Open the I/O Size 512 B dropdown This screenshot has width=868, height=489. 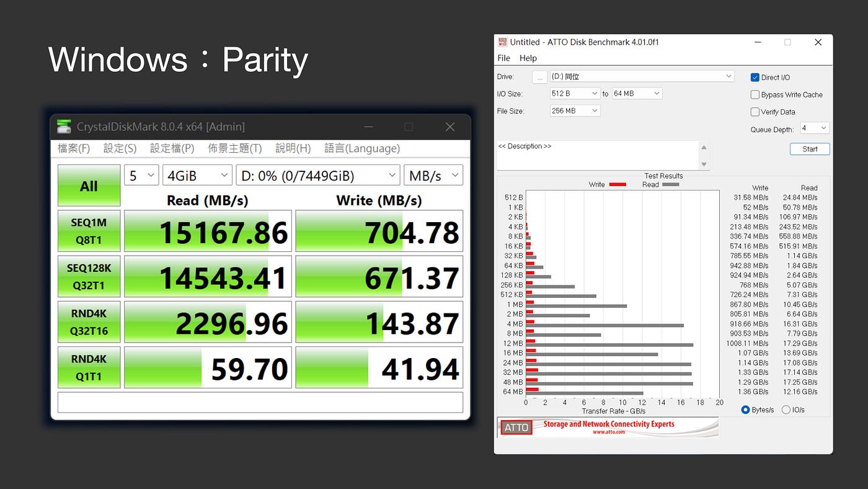pyautogui.click(x=575, y=94)
